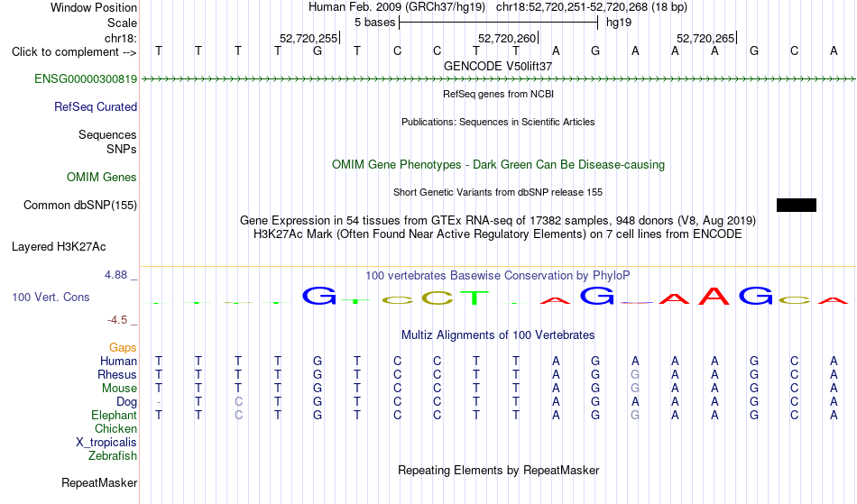Click the -4.5 lower conservation scale value
Screen dimensions: 857x504
(x=117, y=319)
